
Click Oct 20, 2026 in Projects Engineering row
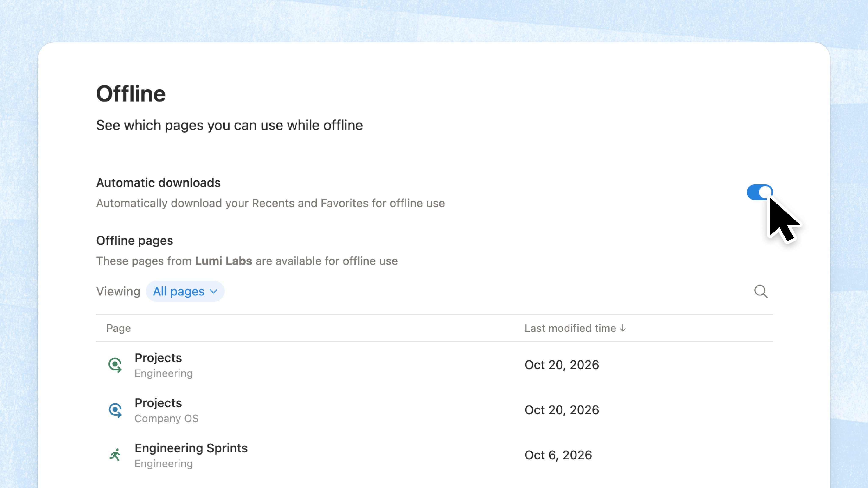coord(562,365)
